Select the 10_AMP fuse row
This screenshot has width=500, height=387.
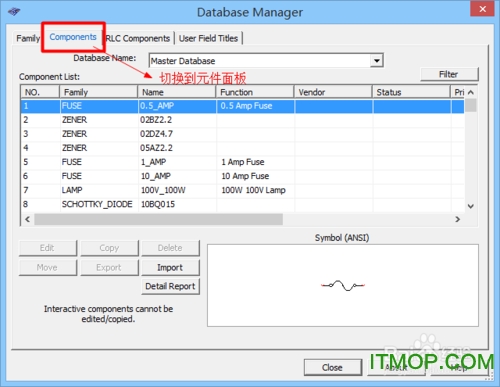click(243, 176)
